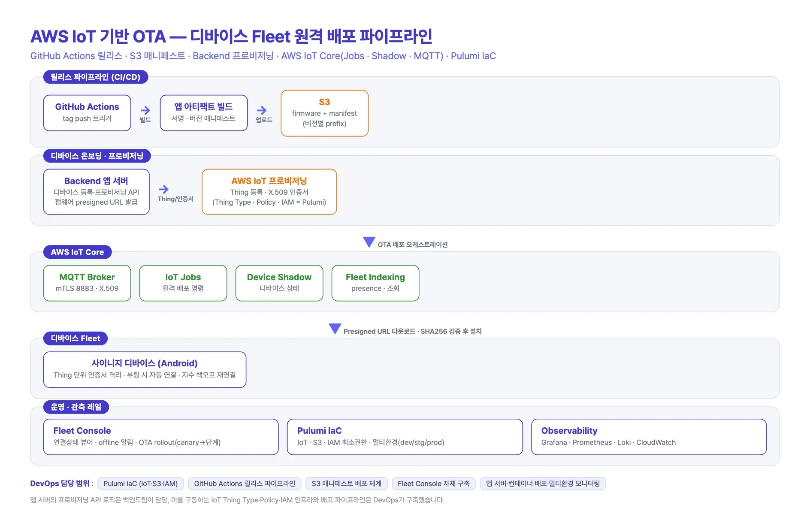Image resolution: width=810 pixels, height=532 pixels.
Task: Open the Device Shadow card
Action: 279,283
